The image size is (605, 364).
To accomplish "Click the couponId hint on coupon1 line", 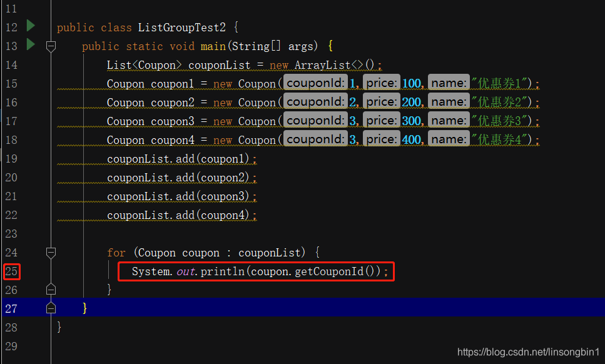I will 315,83.
